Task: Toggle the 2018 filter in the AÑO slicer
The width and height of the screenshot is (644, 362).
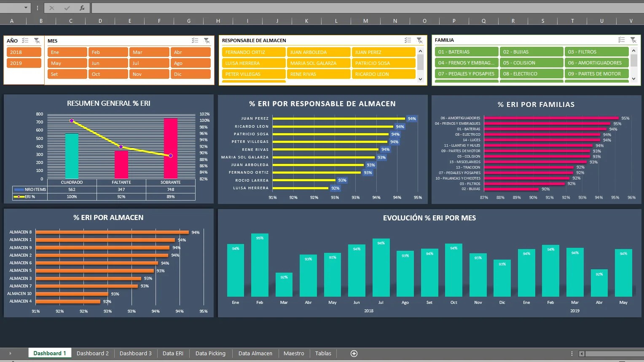Action: click(24, 52)
